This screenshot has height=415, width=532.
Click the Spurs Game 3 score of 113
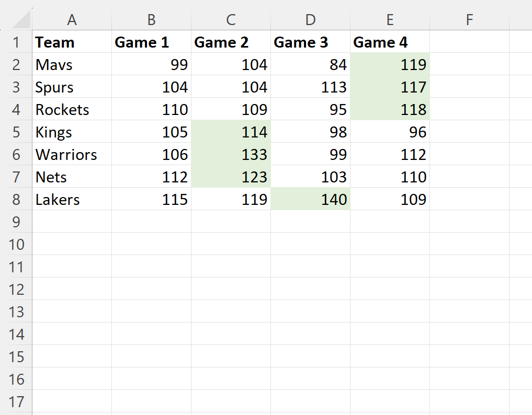coord(310,87)
